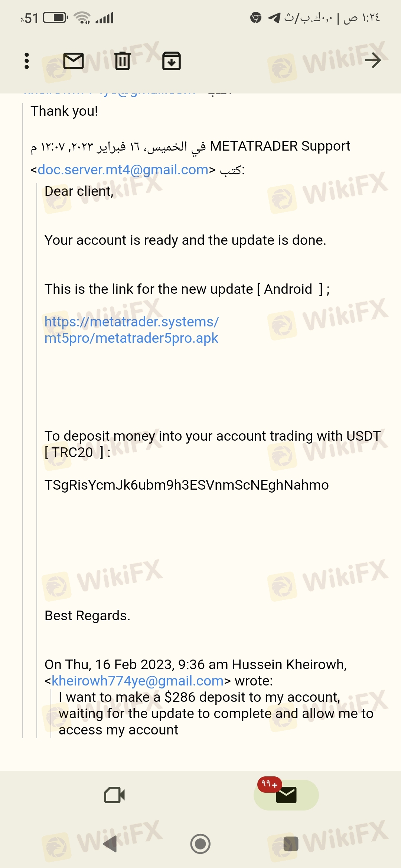Tap the Android recent apps square
The width and height of the screenshot is (401, 868).
291,844
